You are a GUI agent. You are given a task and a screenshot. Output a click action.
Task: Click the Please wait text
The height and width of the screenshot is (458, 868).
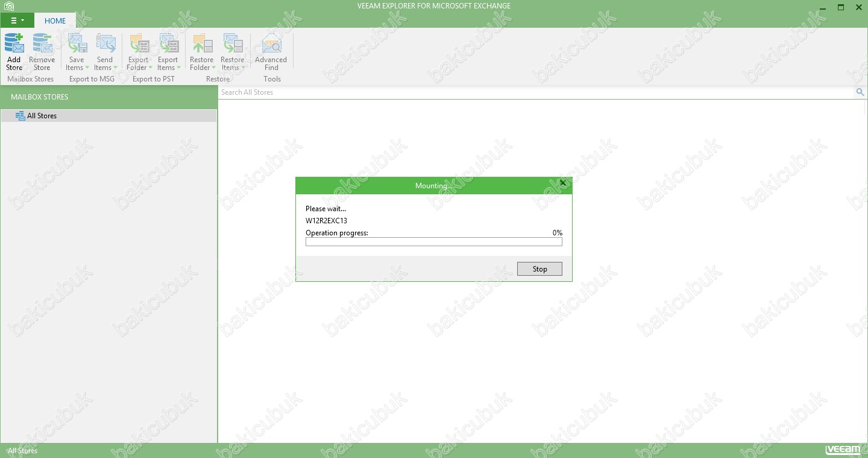coord(325,209)
